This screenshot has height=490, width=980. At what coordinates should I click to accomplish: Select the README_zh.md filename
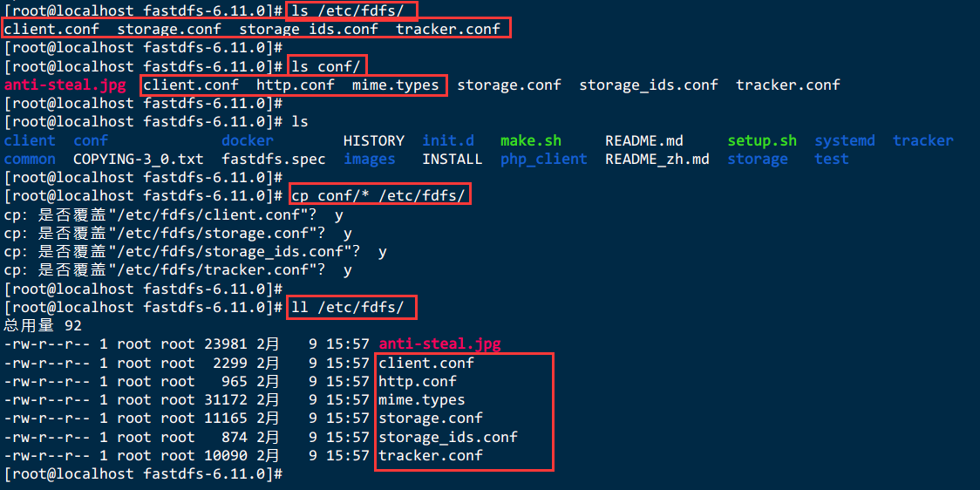click(x=657, y=160)
